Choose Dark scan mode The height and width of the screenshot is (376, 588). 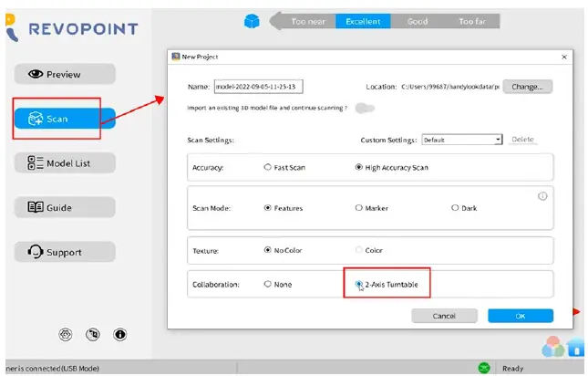point(464,208)
